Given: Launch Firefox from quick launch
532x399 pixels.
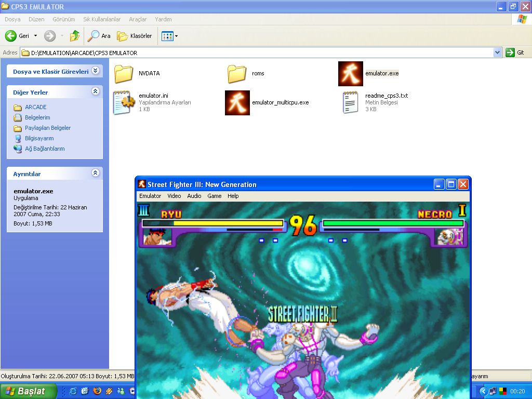Looking at the screenshot, I should [x=97, y=391].
